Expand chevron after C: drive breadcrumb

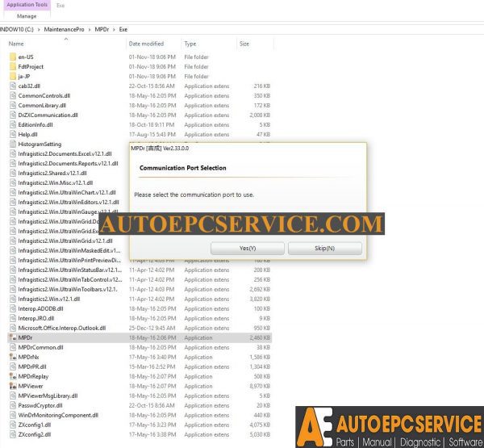39,29
